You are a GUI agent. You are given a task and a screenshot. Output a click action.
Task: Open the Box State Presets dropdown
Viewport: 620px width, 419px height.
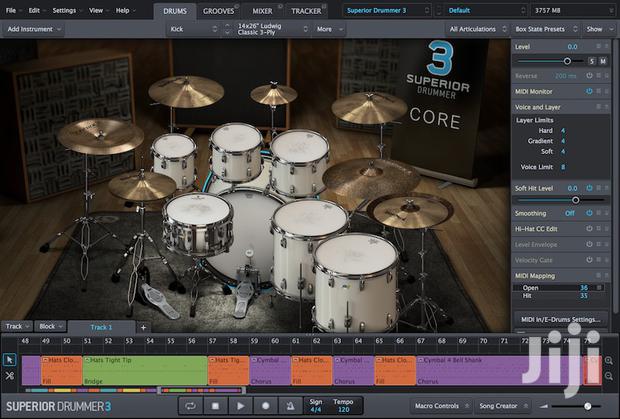coord(546,29)
